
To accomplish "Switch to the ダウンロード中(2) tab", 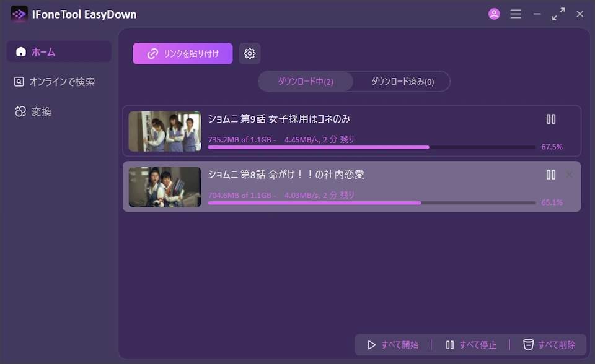I will coord(306,82).
